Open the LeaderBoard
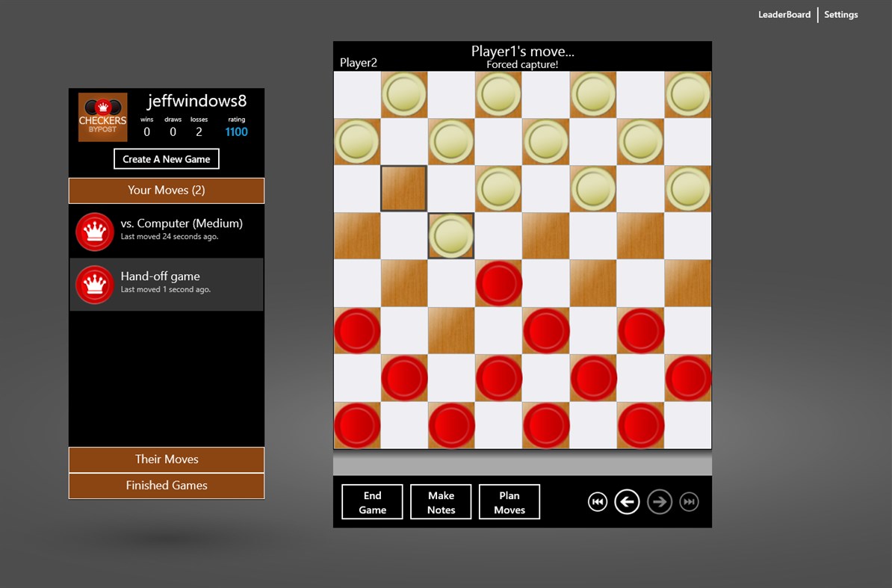 point(784,14)
